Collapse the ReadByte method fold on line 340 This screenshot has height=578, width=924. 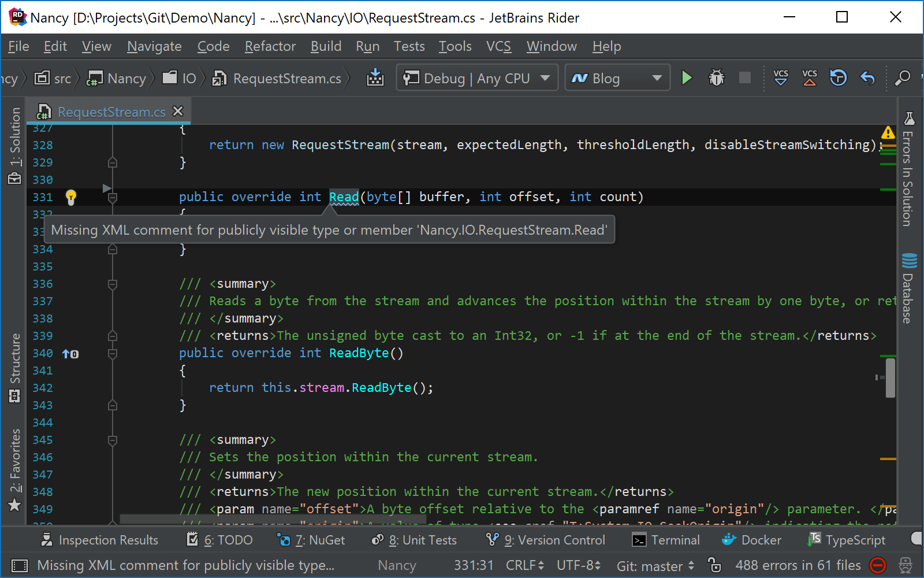(x=113, y=353)
